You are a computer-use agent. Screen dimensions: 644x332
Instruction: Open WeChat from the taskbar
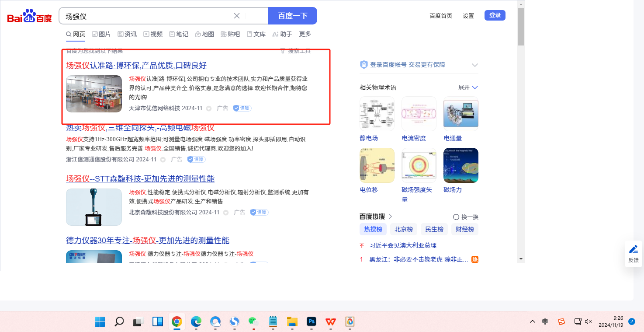click(x=253, y=322)
